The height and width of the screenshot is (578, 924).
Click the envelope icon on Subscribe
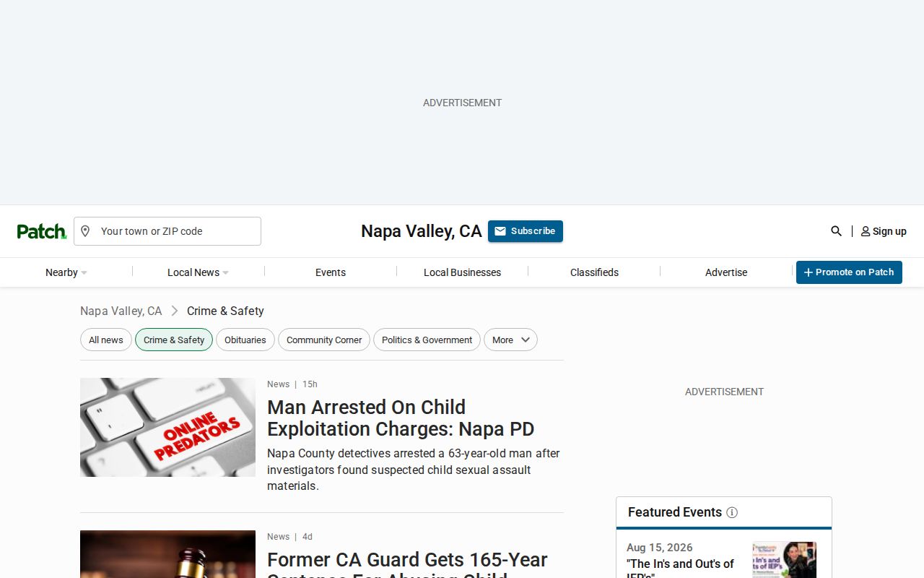coord(500,231)
